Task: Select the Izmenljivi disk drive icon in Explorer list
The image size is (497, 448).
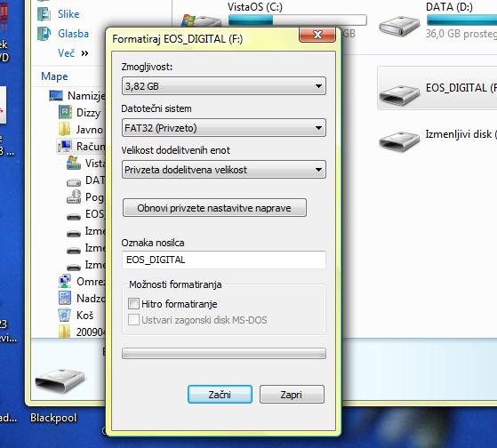Action: coord(399,141)
